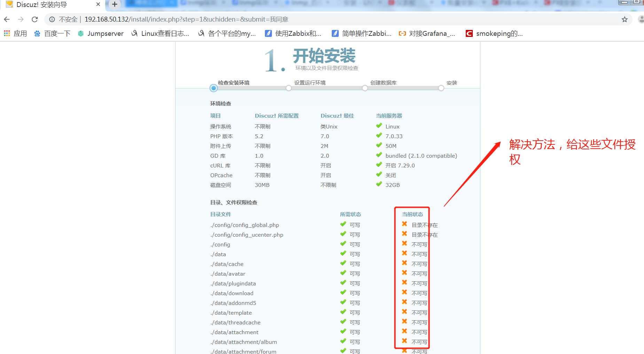Screen dimensions: 644x354
Task: Click the 开始安装 page heading
Action: point(324,56)
